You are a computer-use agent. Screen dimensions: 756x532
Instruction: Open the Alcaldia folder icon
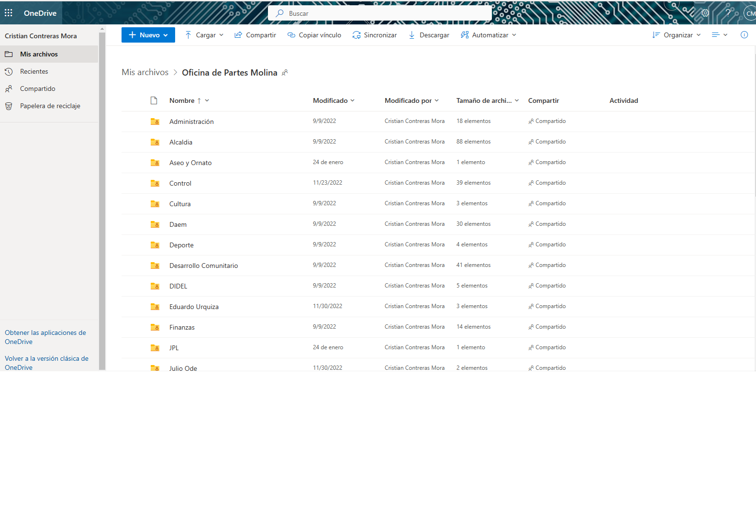click(155, 142)
